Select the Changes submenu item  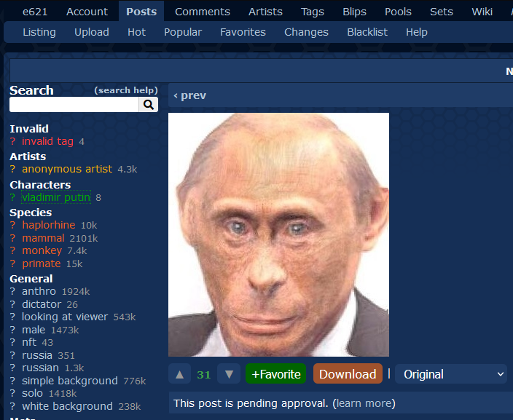coord(306,32)
